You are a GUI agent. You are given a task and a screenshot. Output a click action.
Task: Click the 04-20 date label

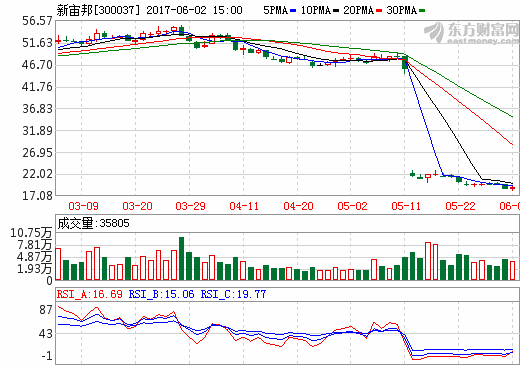[298, 206]
